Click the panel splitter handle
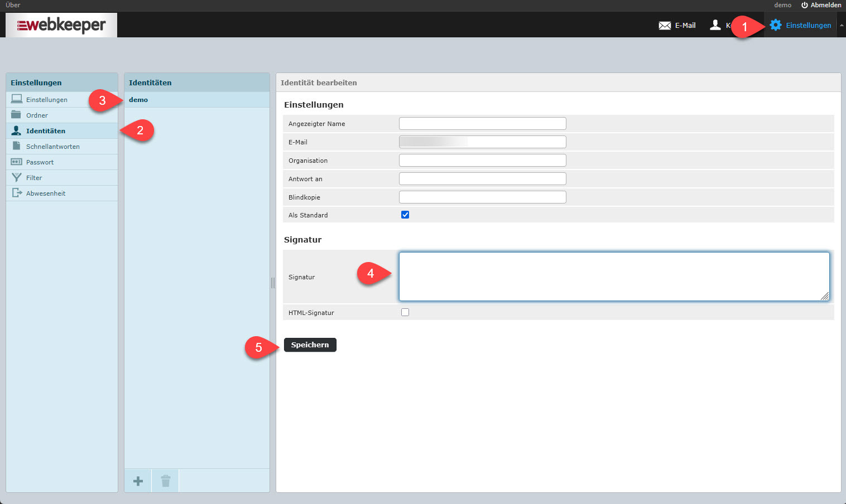The width and height of the screenshot is (846, 504). click(273, 283)
